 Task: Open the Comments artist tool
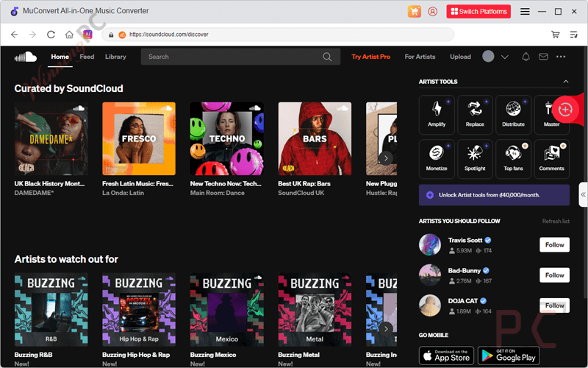click(552, 159)
